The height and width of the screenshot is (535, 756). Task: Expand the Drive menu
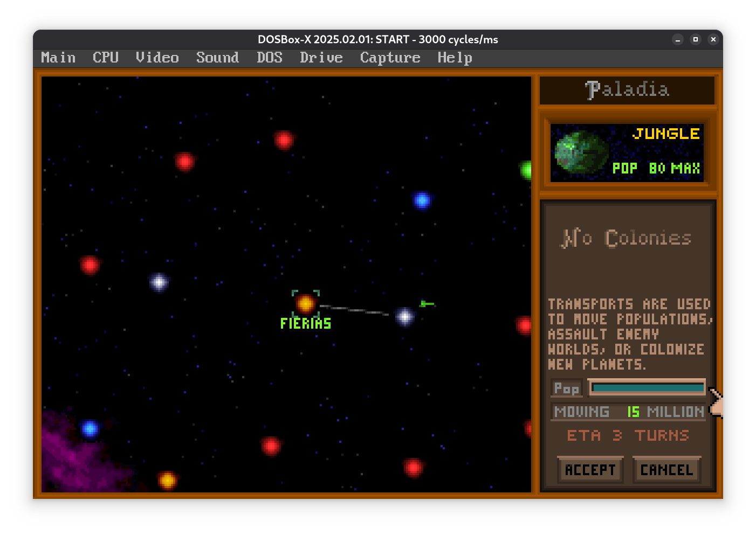321,58
